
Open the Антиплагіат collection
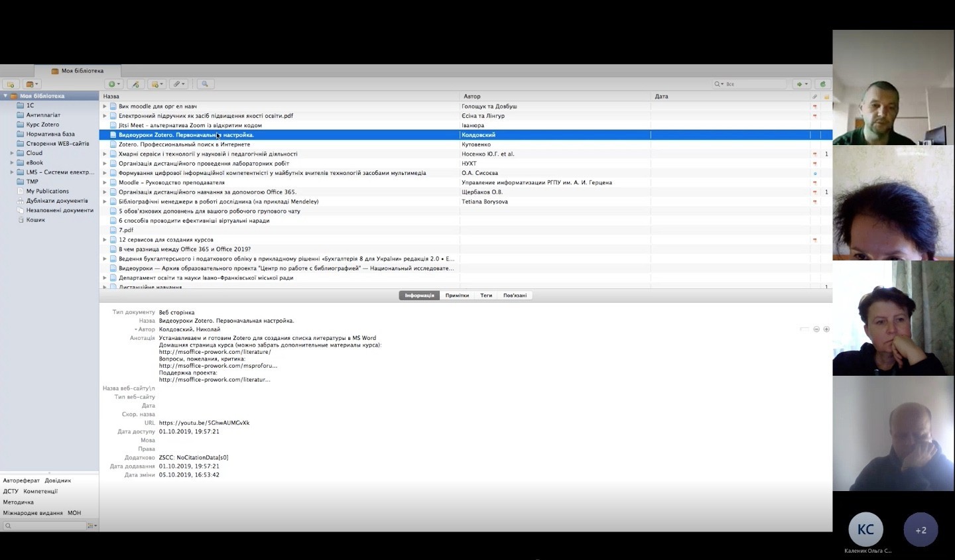click(43, 115)
